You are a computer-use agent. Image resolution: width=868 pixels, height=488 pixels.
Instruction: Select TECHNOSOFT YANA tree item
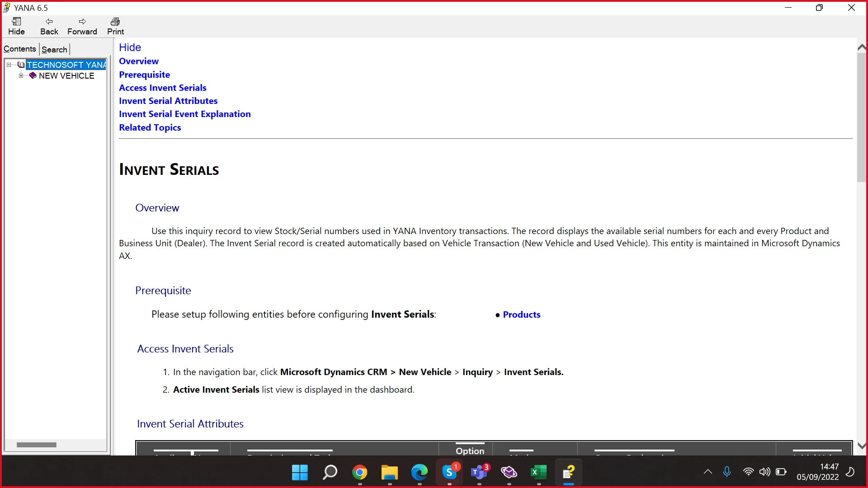click(x=66, y=65)
